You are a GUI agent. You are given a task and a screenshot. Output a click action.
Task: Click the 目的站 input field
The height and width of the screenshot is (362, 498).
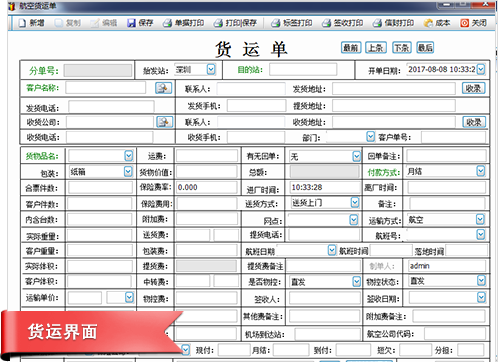[303, 70]
